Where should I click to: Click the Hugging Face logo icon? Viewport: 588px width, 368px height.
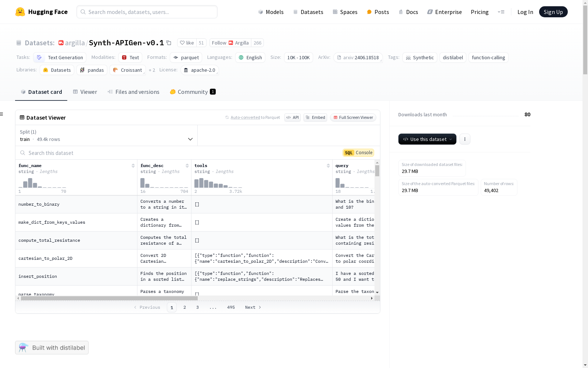tap(20, 12)
